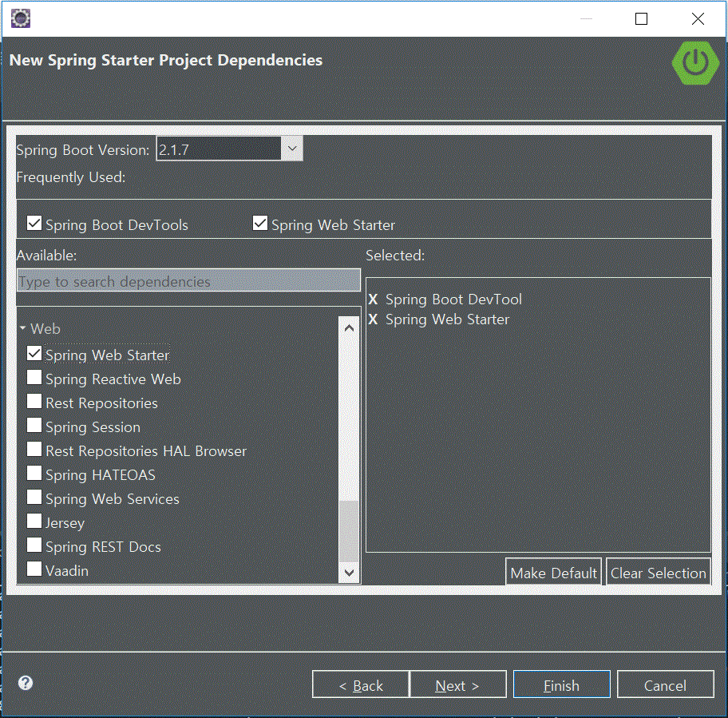Screen dimensions: 728x718
Task: Check Rest Repositories HAL Browser
Action: pos(34,449)
